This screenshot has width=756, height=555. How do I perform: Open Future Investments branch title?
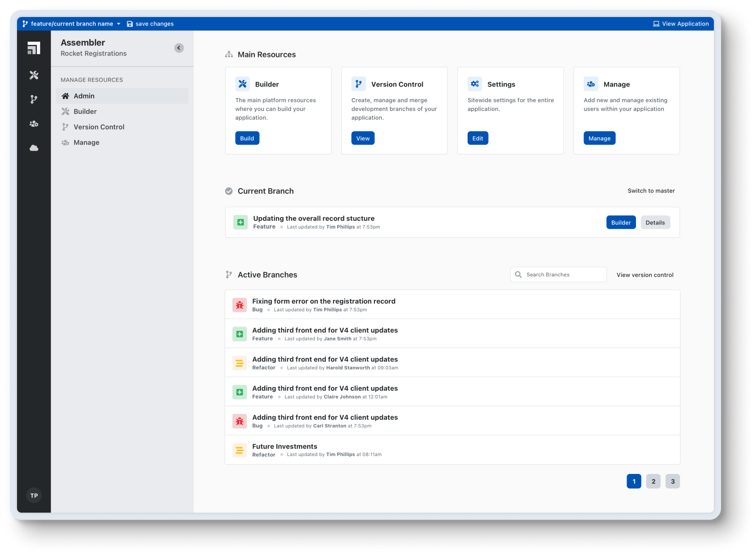point(284,446)
